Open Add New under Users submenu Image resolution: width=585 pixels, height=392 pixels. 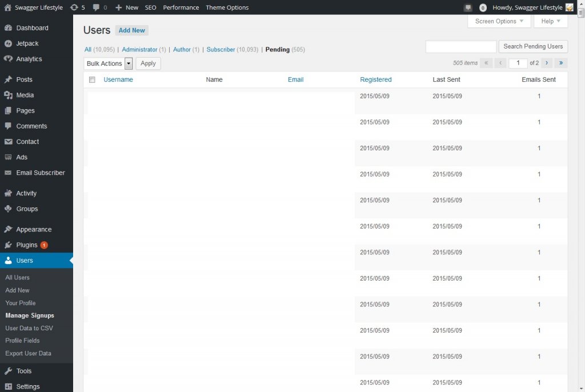coord(17,290)
